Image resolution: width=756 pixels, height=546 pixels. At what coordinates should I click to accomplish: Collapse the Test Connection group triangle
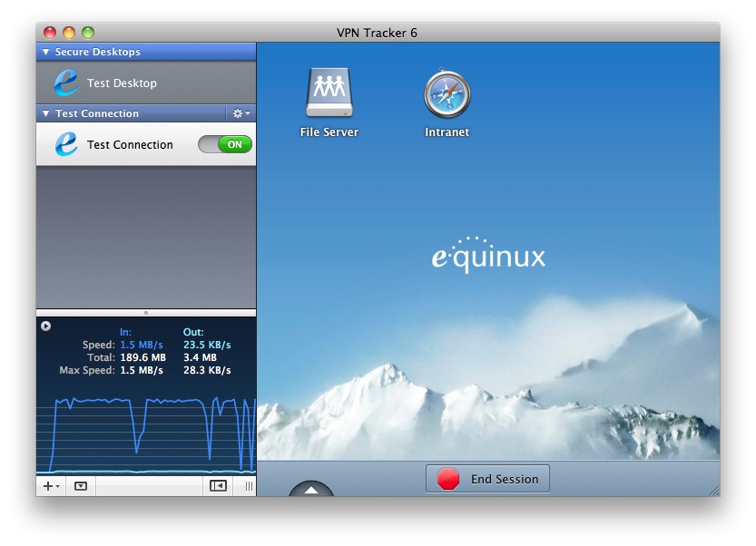45,114
